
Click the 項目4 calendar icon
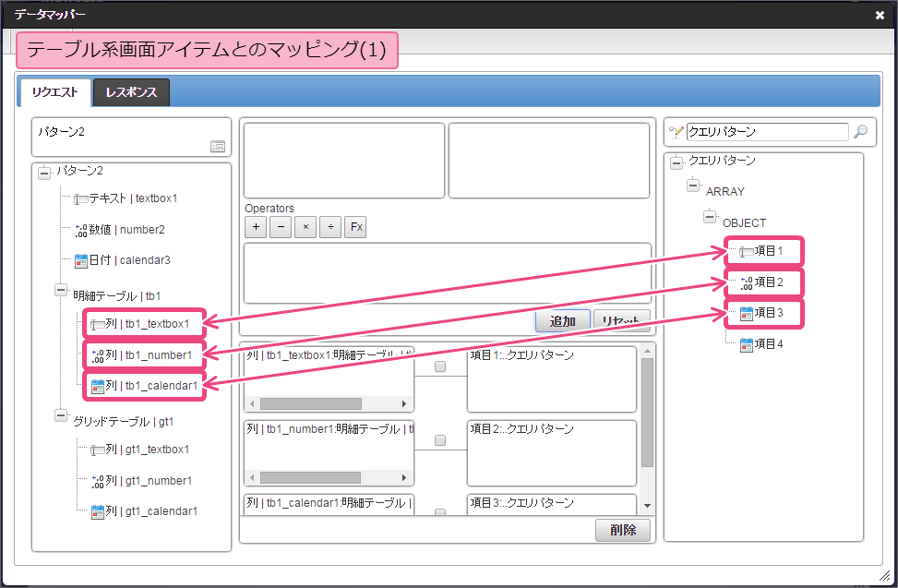click(747, 345)
